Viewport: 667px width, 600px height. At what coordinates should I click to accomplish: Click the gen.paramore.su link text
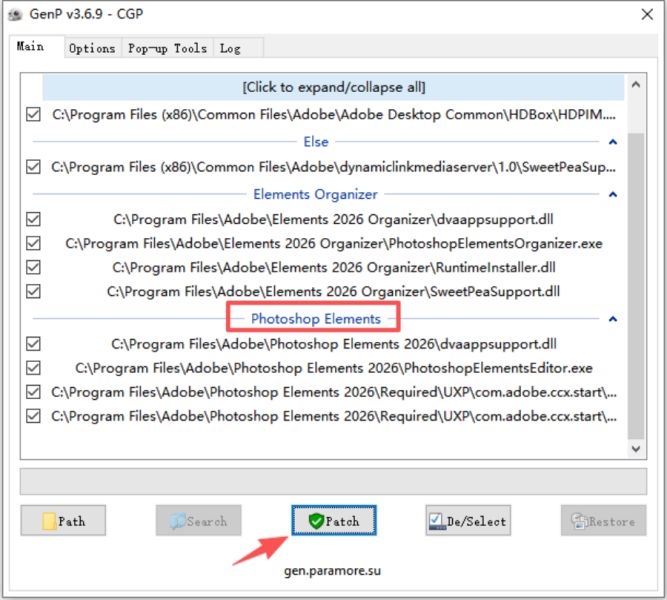[x=332, y=571]
